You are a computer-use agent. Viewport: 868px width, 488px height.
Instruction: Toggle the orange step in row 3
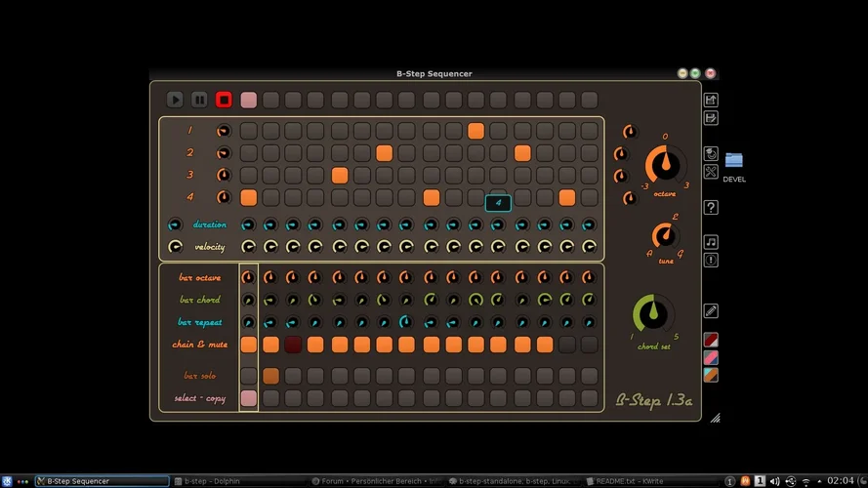coord(340,175)
